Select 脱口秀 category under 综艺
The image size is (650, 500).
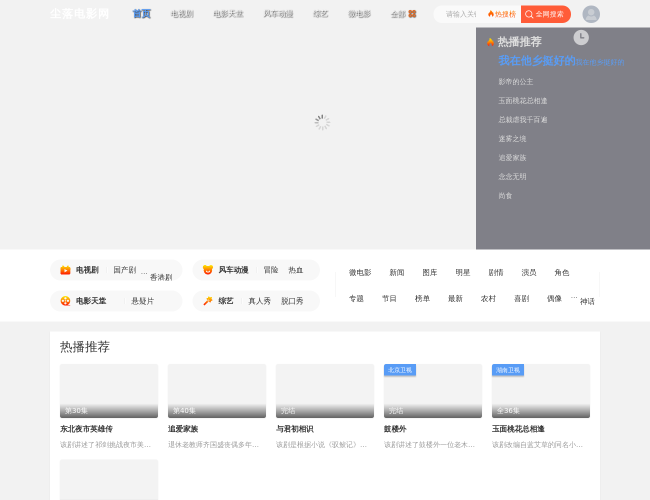coord(292,301)
